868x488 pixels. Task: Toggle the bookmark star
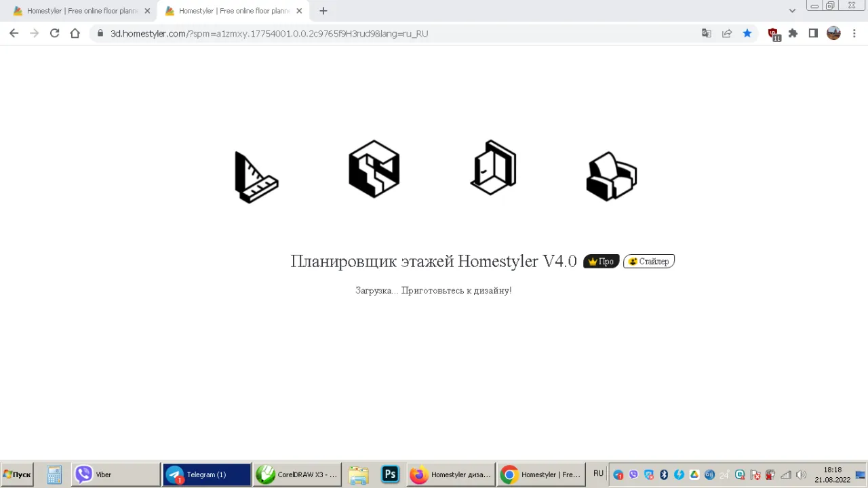(x=747, y=33)
